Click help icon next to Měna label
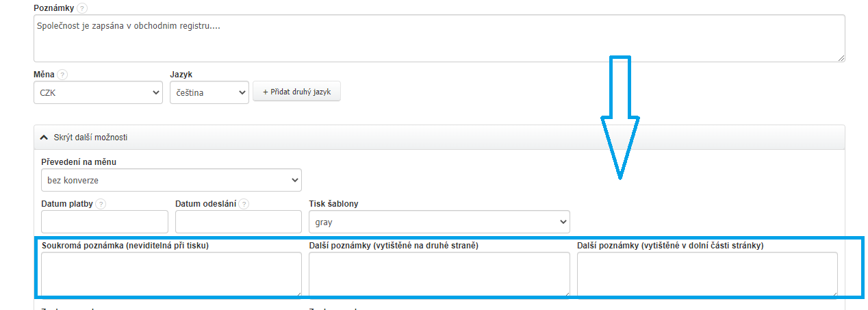This screenshot has width=868, height=310. 62,75
